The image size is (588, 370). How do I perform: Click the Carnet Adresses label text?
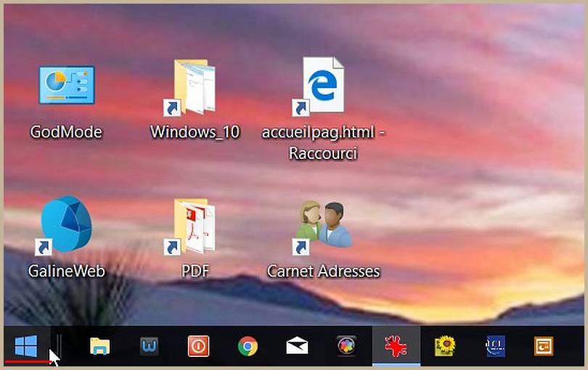pos(323,271)
